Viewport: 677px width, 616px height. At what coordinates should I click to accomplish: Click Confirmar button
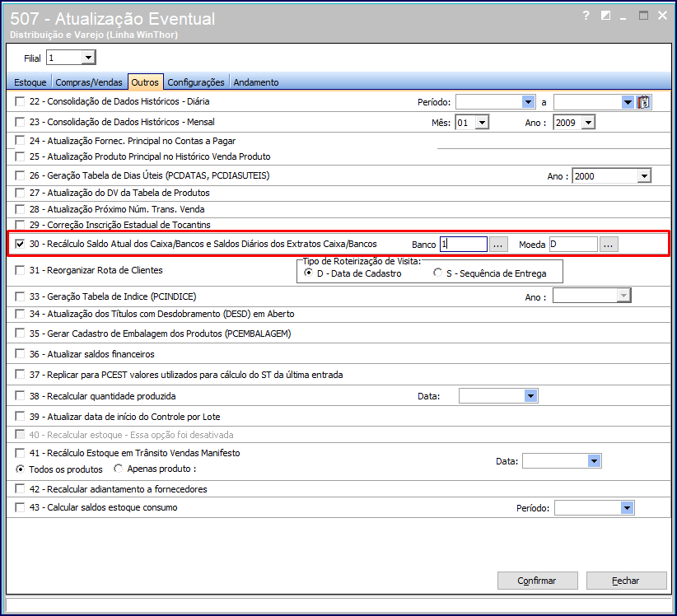click(x=537, y=581)
